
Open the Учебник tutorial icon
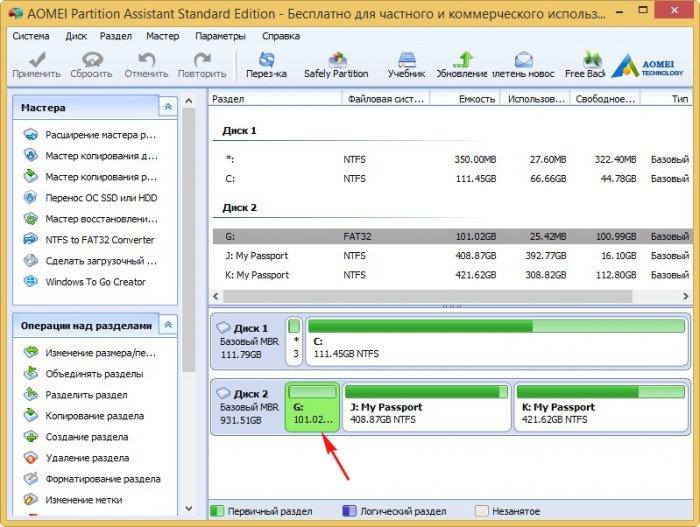click(407, 59)
